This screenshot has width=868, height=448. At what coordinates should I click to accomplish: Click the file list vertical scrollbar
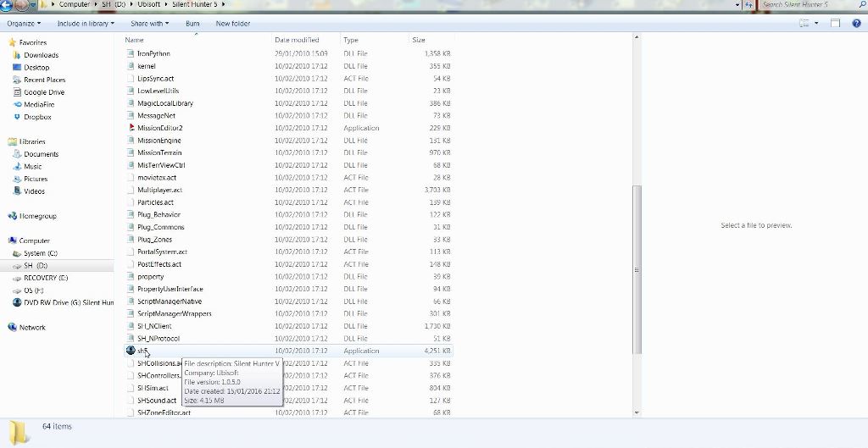[637, 269]
